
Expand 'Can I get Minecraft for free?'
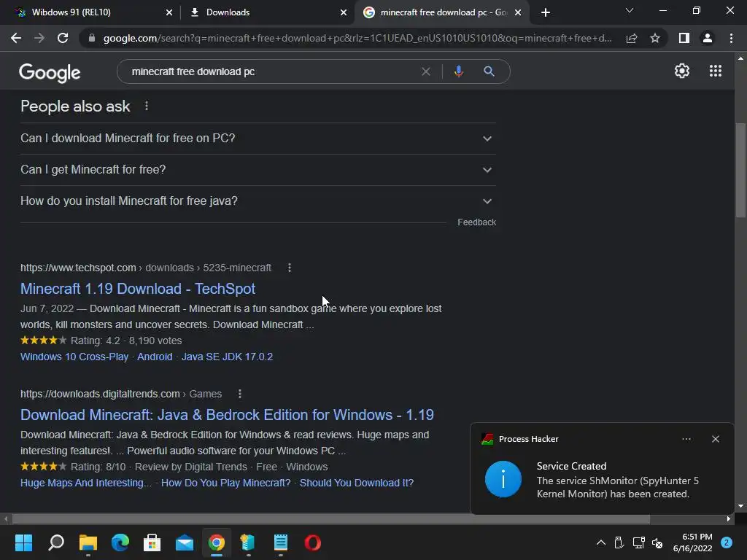[x=258, y=170]
